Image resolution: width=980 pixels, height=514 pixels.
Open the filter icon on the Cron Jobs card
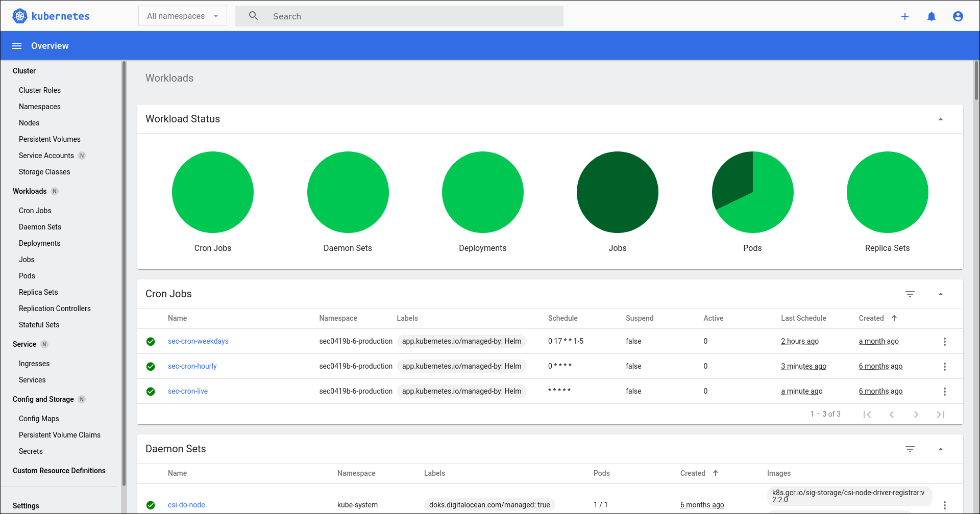[911, 294]
